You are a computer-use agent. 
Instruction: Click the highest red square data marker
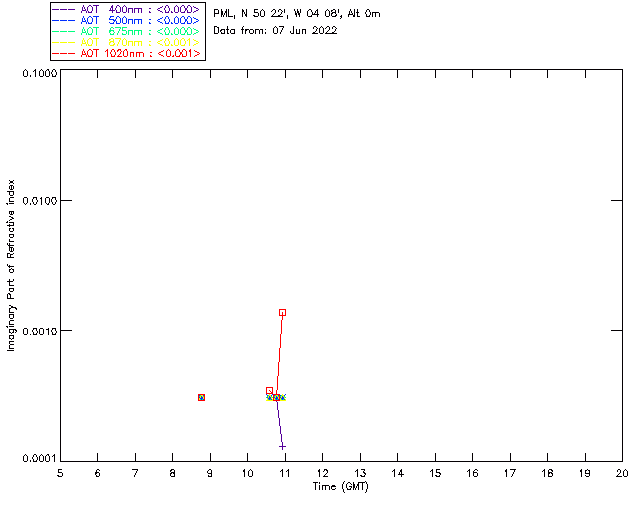[282, 313]
